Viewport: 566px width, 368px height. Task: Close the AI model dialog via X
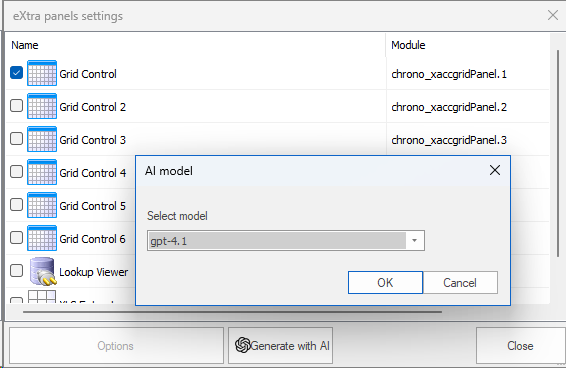click(x=495, y=170)
